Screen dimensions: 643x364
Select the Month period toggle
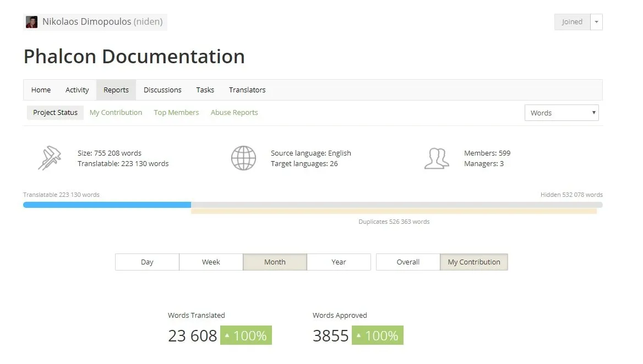tap(275, 262)
